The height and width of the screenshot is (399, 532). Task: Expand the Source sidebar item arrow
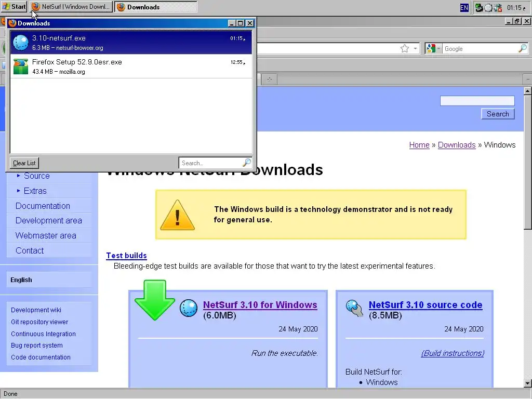(x=18, y=176)
